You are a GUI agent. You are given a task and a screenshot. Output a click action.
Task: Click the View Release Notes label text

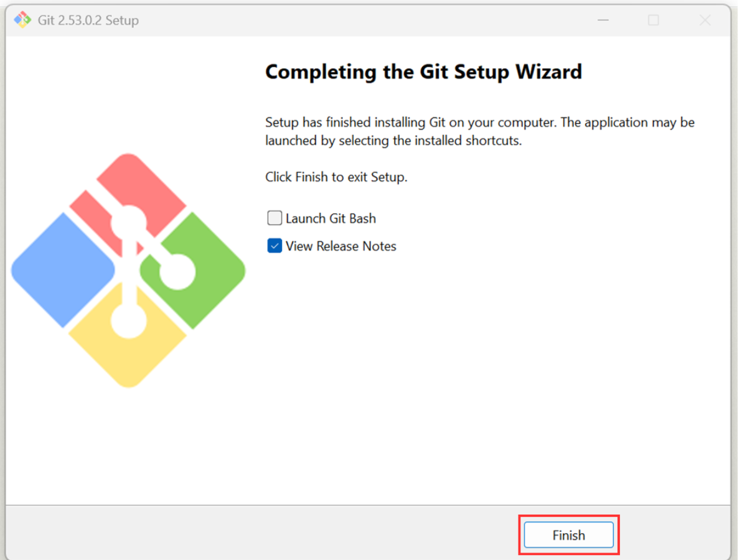tap(341, 246)
